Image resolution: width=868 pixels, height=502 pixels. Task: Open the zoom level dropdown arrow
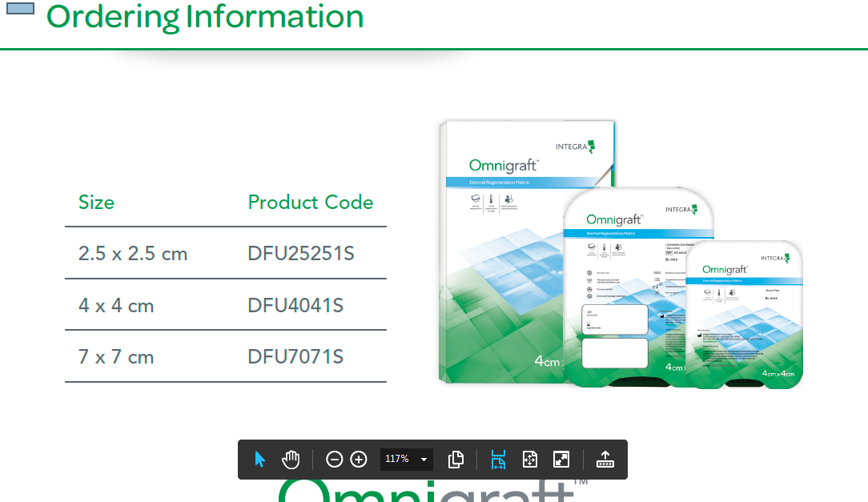coord(424,460)
